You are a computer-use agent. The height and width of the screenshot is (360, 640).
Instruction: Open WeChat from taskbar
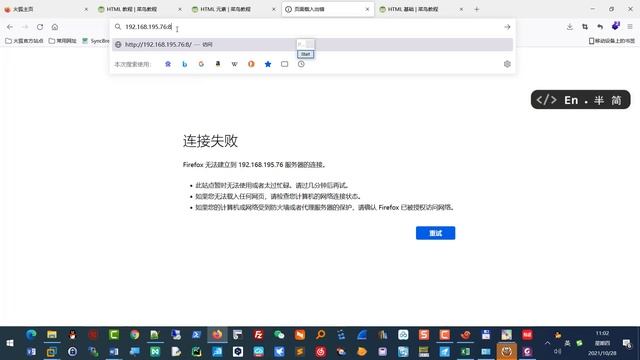pos(279,335)
